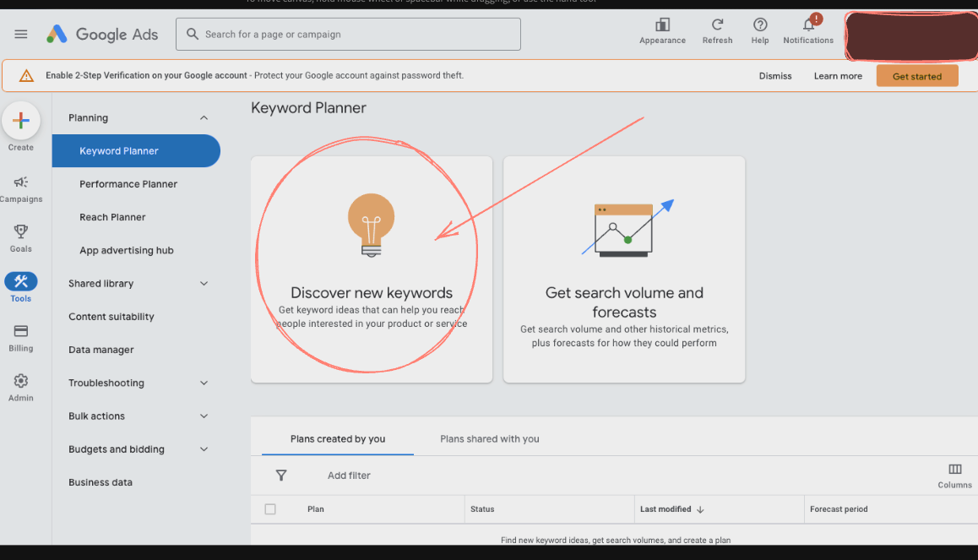Open Performance Planner
978x560 pixels.
tap(128, 184)
